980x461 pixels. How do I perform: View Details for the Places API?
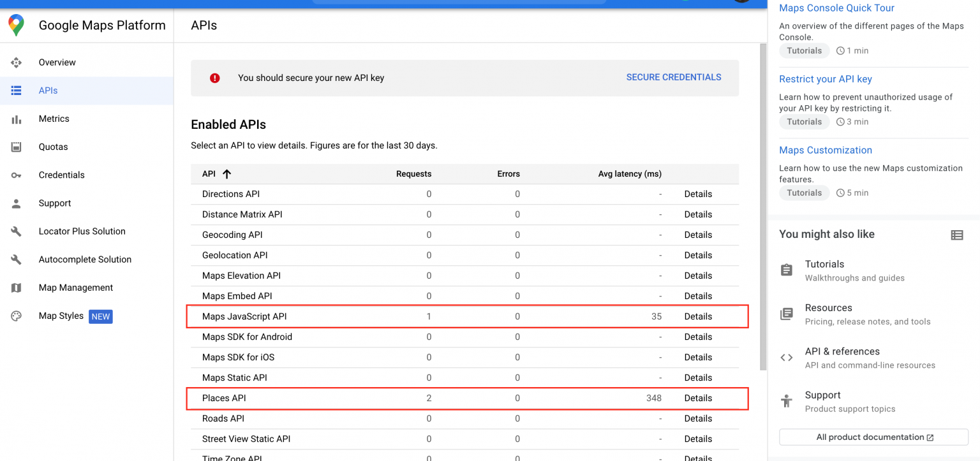pyautogui.click(x=697, y=397)
